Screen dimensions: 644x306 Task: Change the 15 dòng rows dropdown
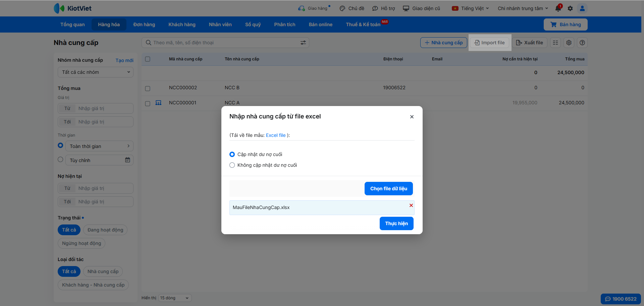(175, 298)
